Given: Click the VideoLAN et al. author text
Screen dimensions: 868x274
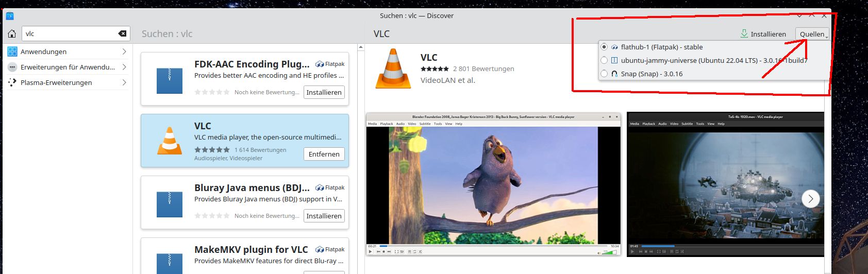Looking at the screenshot, I should [448, 80].
